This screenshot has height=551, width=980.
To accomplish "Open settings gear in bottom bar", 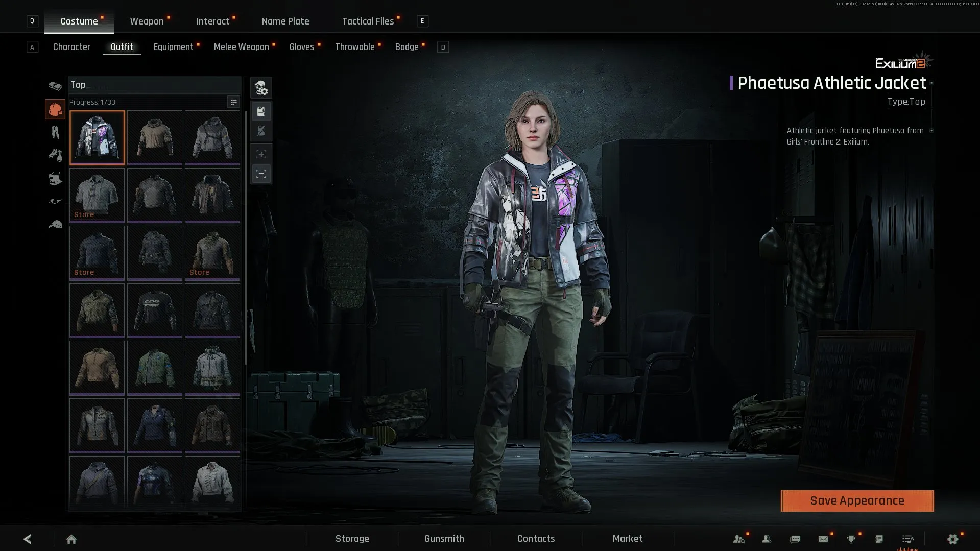I will [x=953, y=539].
